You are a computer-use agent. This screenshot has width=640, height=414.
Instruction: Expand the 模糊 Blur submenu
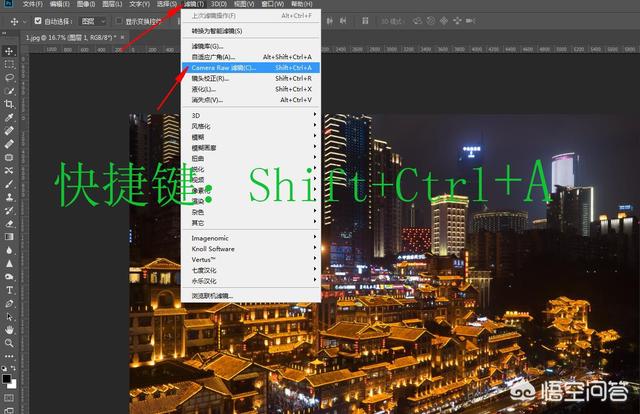tap(251, 137)
